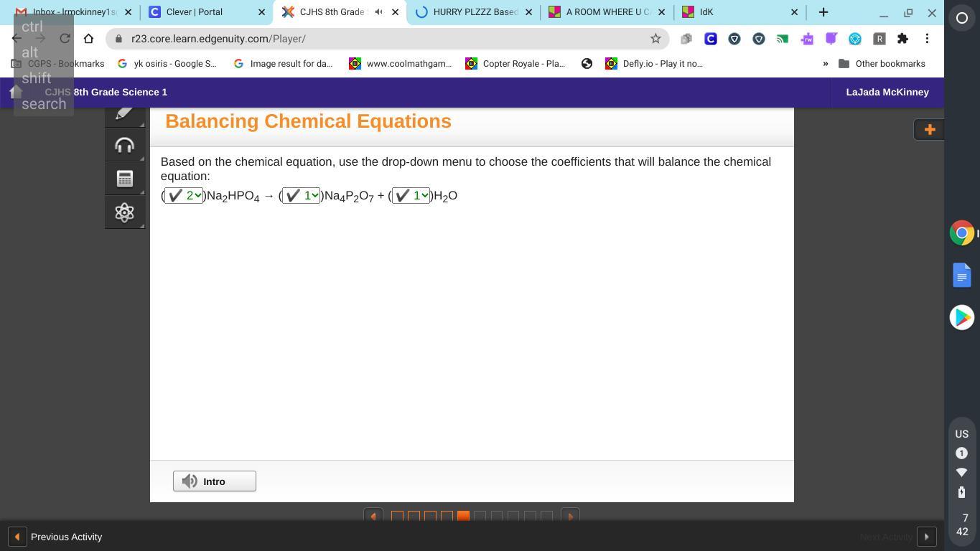Screen dimensions: 980x551
Task: Open the H2O coefficient dropdown
Action: point(411,196)
